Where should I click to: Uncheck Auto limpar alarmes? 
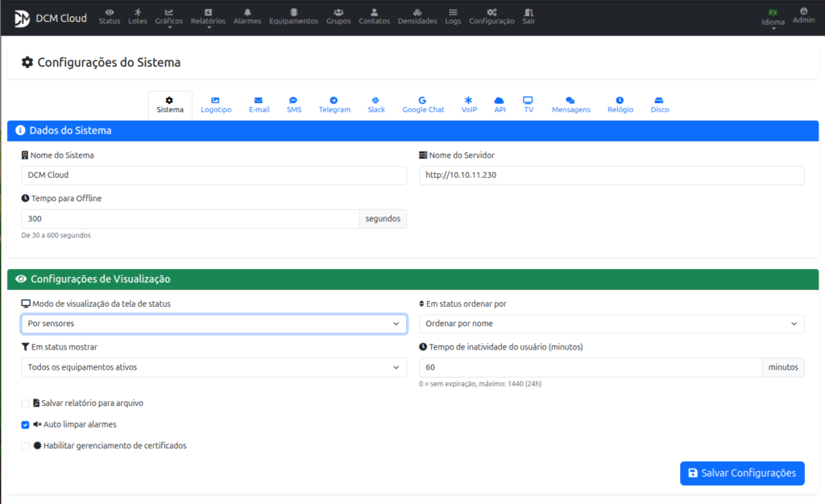26,424
